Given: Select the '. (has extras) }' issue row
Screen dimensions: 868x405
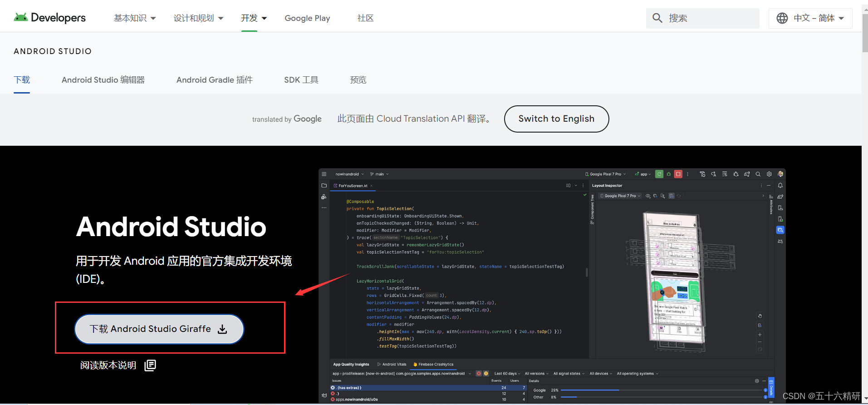Looking at the screenshot, I should tap(428, 388).
